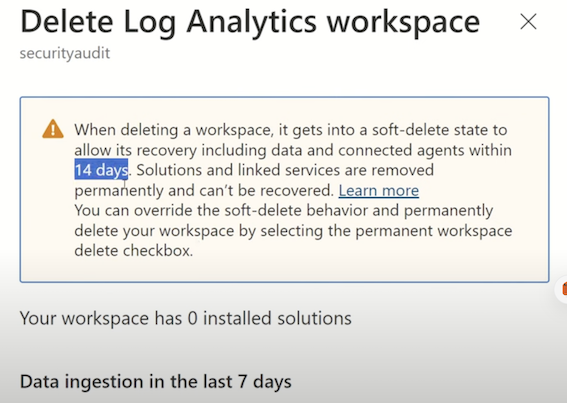
Task: Select the "securityaudit" workspace name subtitle
Action: pos(65,53)
